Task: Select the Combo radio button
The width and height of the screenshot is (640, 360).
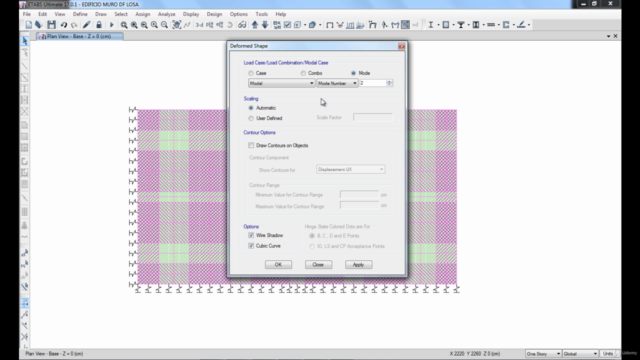Action: pos(303,73)
